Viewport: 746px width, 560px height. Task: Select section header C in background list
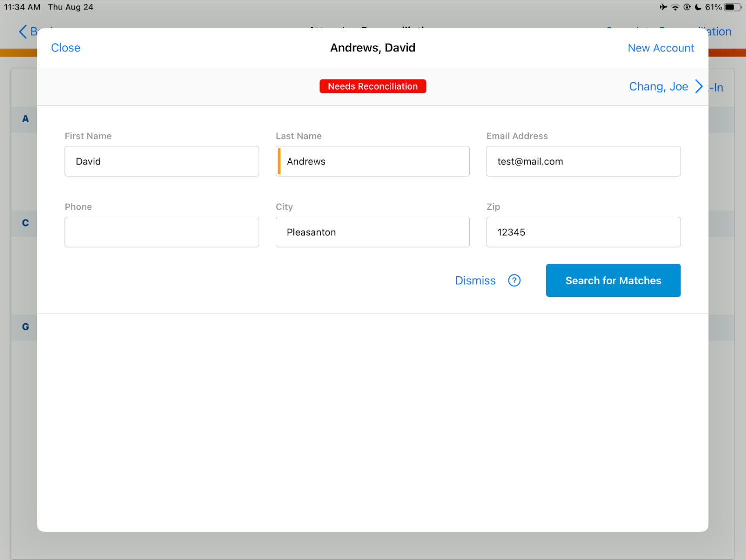[25, 223]
